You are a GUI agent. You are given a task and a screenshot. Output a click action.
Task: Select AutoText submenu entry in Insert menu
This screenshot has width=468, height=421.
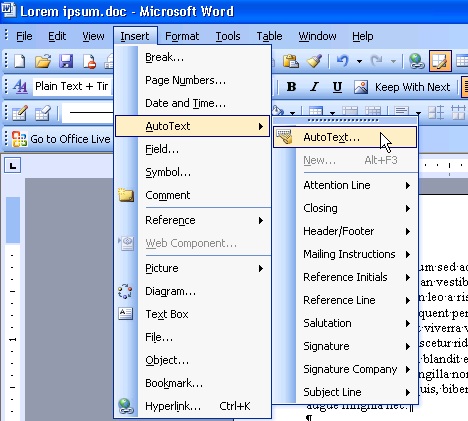pos(192,126)
